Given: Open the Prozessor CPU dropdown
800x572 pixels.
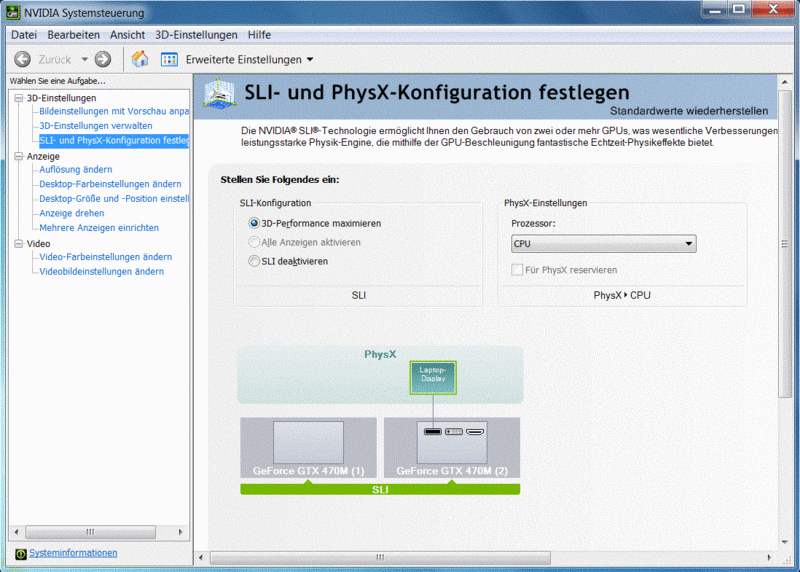Looking at the screenshot, I should click(x=604, y=243).
